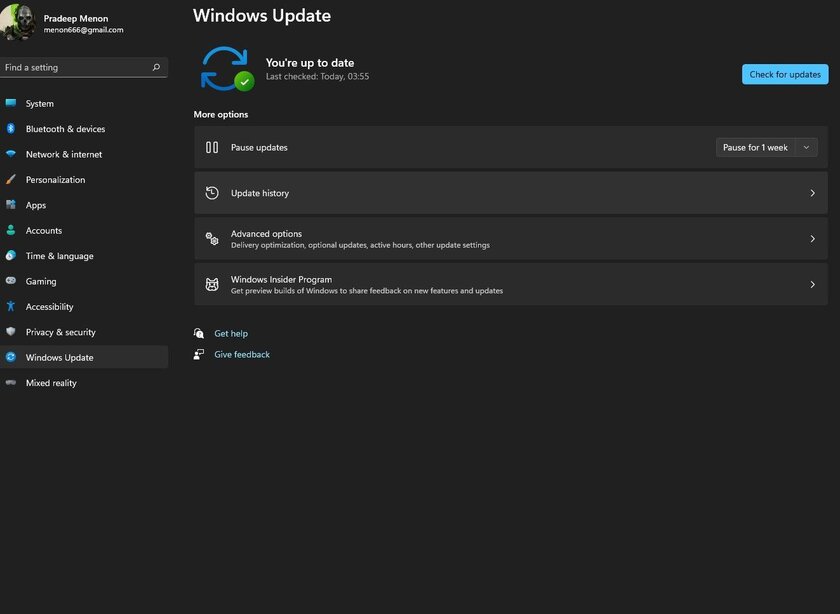Click the Last checked: Today, 03:55 text
This screenshot has width=840, height=614.
tap(317, 76)
